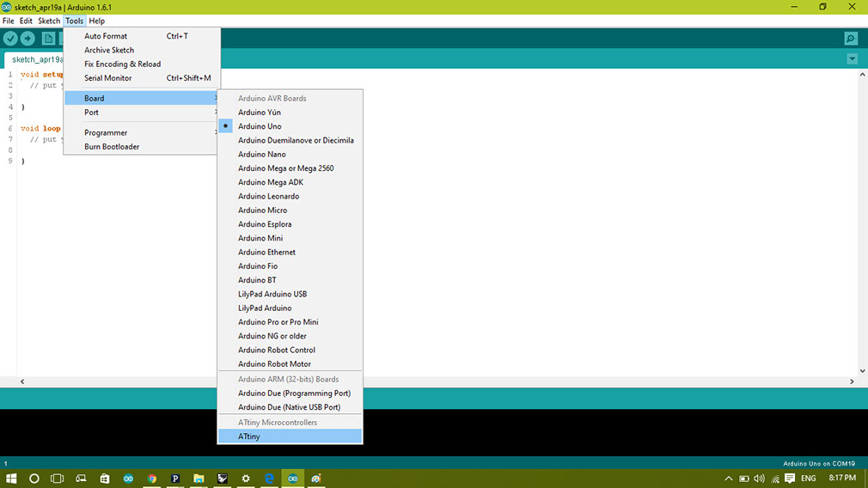
Task: Close the Tools menu from menu bar
Action: 74,21
